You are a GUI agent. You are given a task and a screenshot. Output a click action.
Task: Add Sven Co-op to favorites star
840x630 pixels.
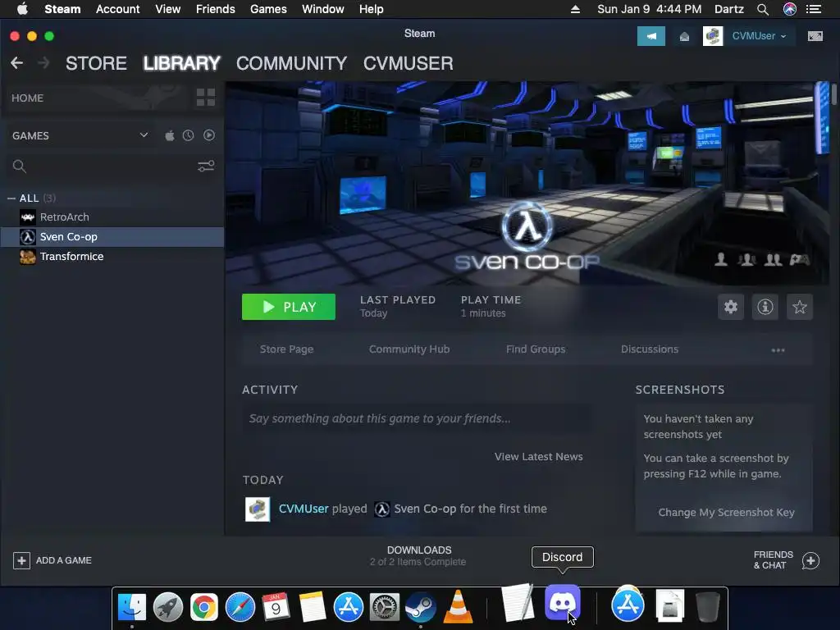[799, 307]
